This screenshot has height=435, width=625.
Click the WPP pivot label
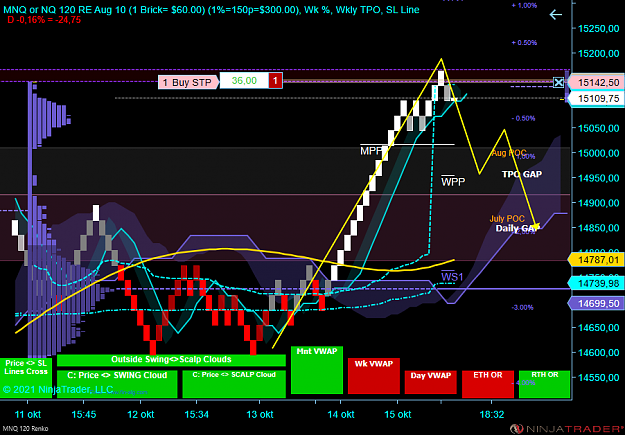click(453, 182)
